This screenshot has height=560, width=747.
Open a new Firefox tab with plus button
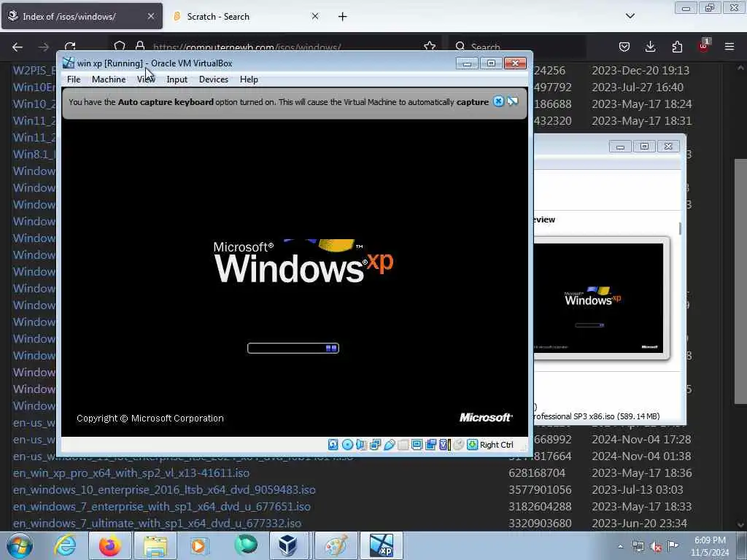point(343,17)
